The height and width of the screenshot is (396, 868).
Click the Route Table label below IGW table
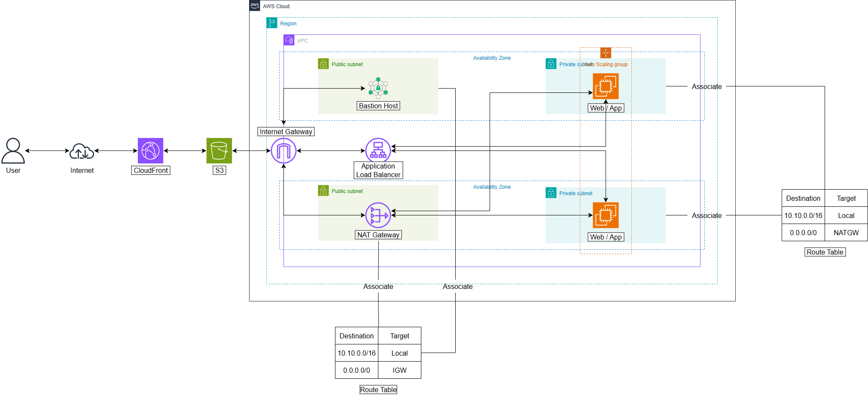[x=378, y=390]
